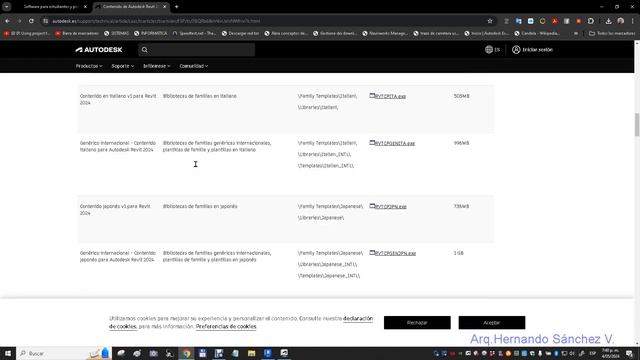Screen dimensions: 640x360
Task: Open Chrome menu (three dots)
Action: pos(633,21)
